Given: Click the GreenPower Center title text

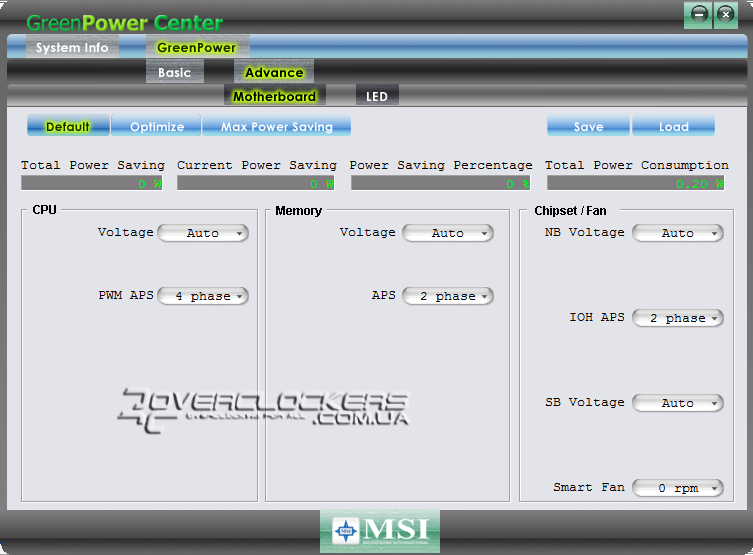Looking at the screenshot, I should (125, 23).
